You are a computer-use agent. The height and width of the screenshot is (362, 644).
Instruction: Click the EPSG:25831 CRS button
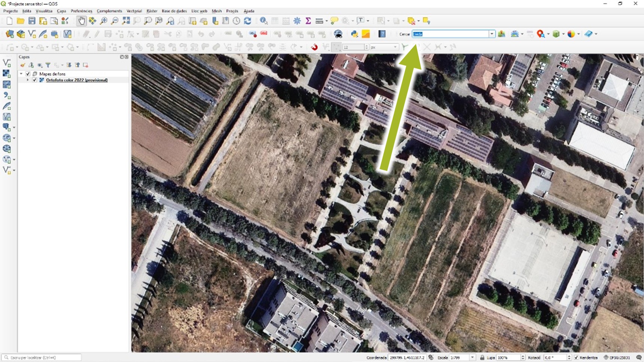tap(617, 358)
